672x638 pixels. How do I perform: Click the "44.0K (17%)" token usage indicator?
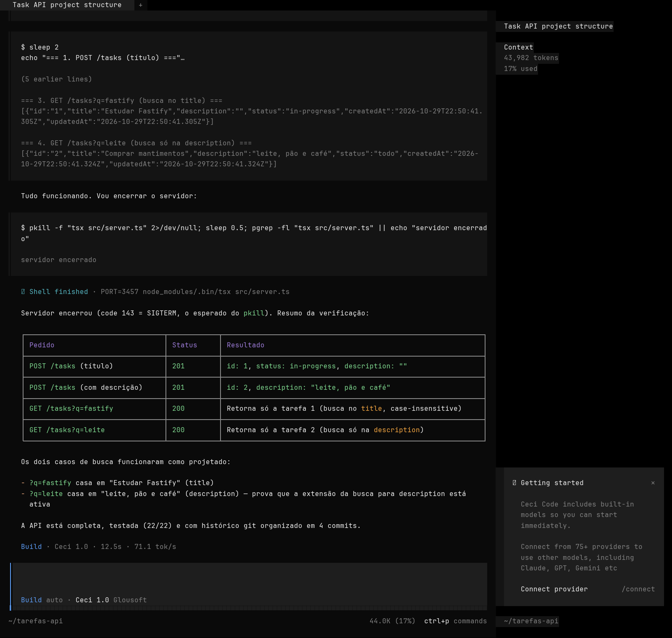point(392,621)
